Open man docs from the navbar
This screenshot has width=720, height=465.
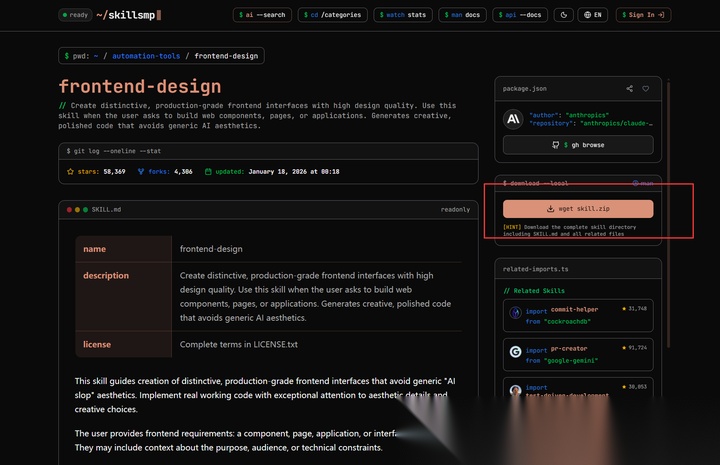tap(462, 15)
